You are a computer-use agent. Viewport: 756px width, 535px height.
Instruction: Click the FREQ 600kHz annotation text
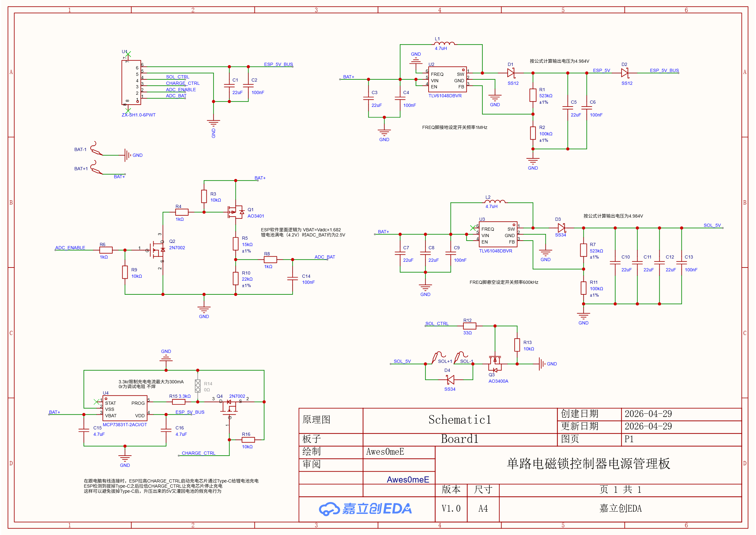tap(504, 282)
